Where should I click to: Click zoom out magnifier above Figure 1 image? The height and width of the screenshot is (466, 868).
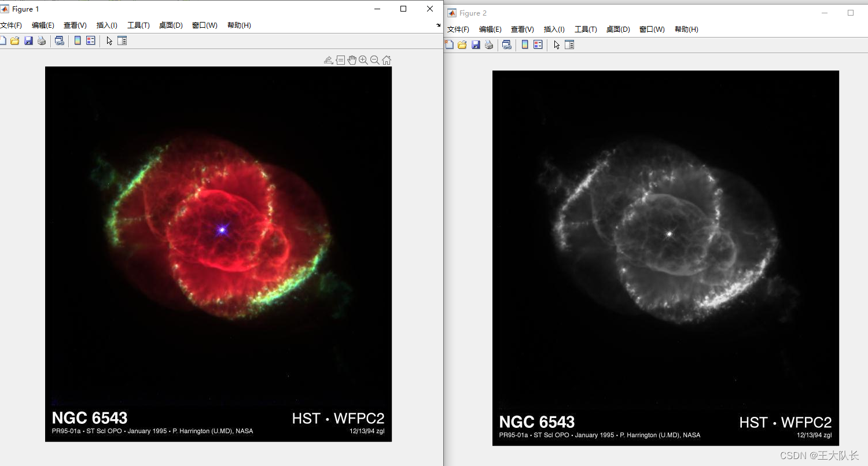pos(375,60)
